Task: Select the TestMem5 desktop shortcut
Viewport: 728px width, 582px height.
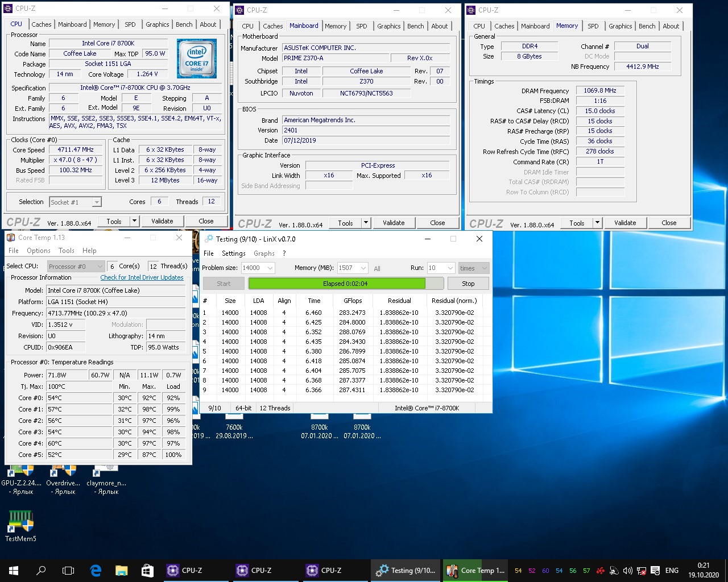Action: [x=21, y=526]
